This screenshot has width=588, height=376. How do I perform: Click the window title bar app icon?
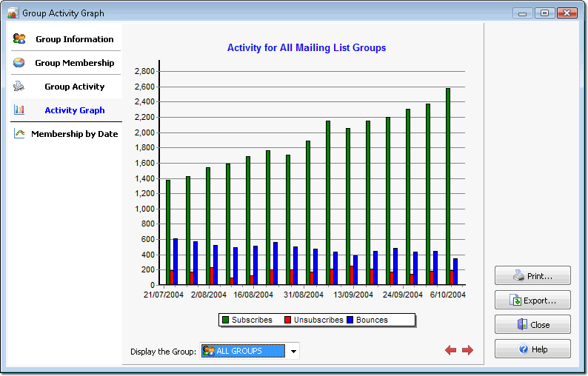click(13, 13)
